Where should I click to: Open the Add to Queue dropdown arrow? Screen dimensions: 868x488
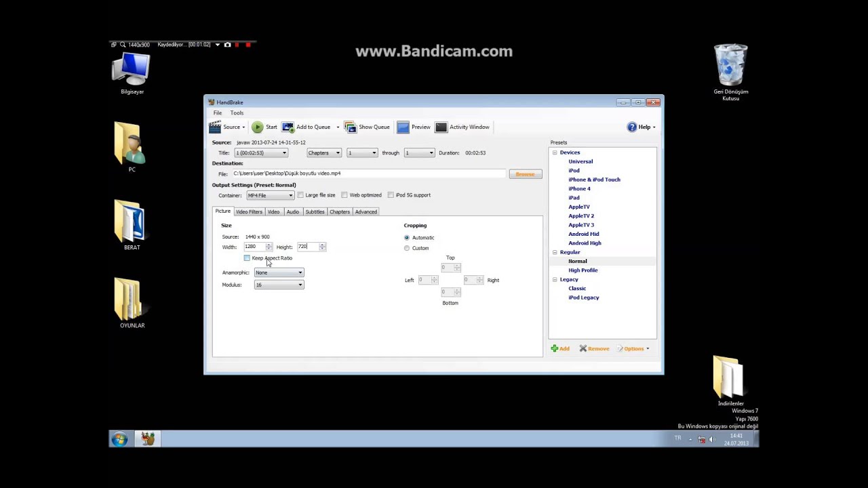click(338, 127)
